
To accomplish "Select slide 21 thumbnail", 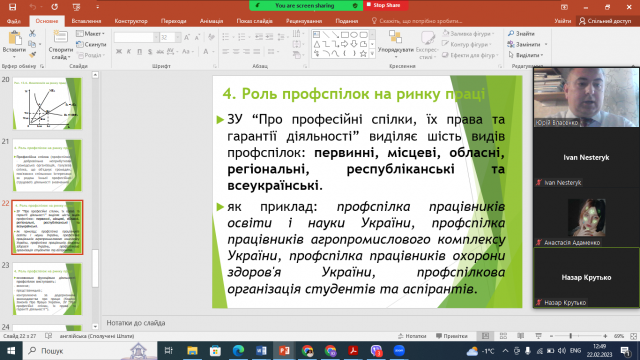I will [x=47, y=165].
